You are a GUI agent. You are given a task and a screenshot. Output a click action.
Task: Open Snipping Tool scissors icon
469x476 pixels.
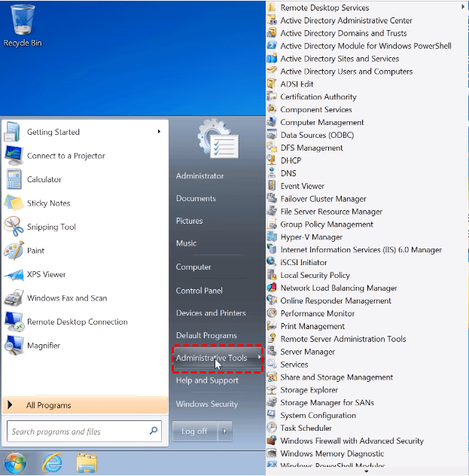click(14, 227)
